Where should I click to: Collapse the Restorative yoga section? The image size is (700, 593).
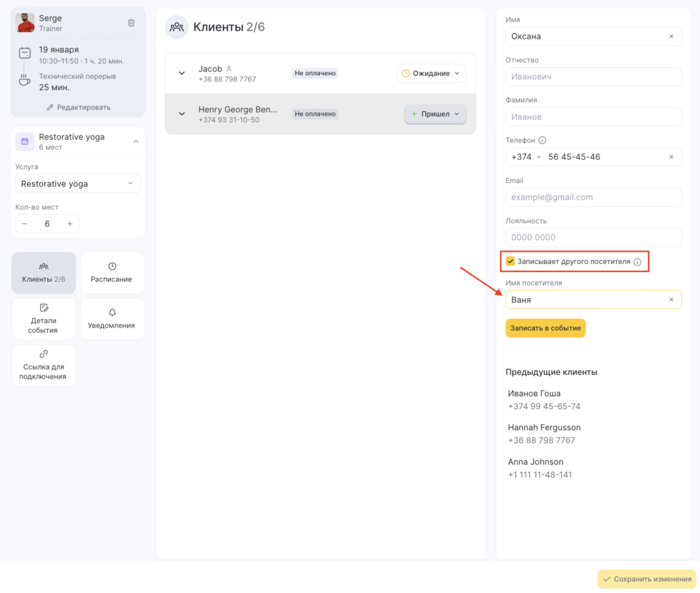pos(135,142)
